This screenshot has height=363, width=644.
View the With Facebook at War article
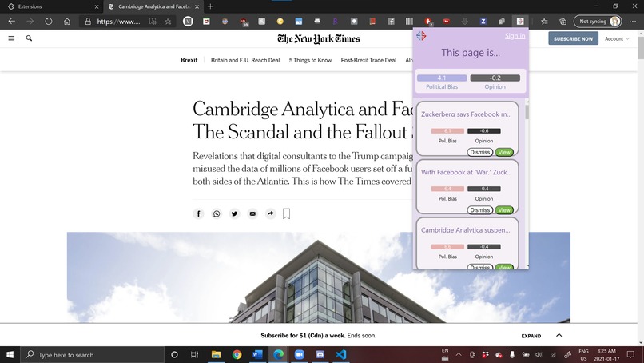pos(504,210)
